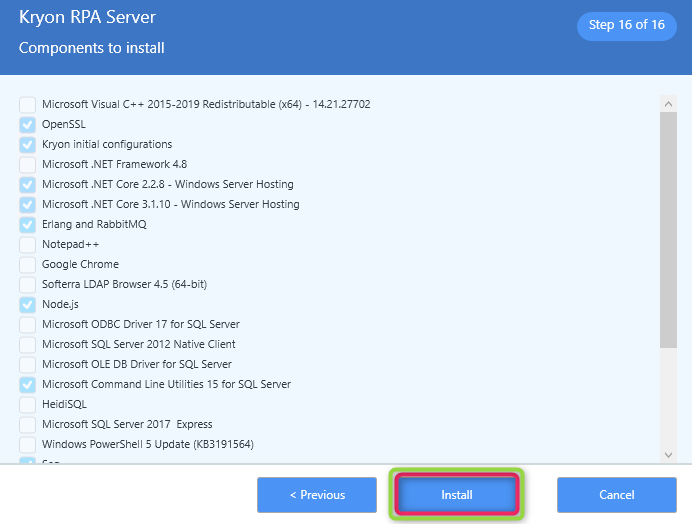Image resolution: width=692 pixels, height=524 pixels.
Task: Toggle .NET Core 2.2.8 Windows Server Hosting checkbox
Action: (x=27, y=185)
